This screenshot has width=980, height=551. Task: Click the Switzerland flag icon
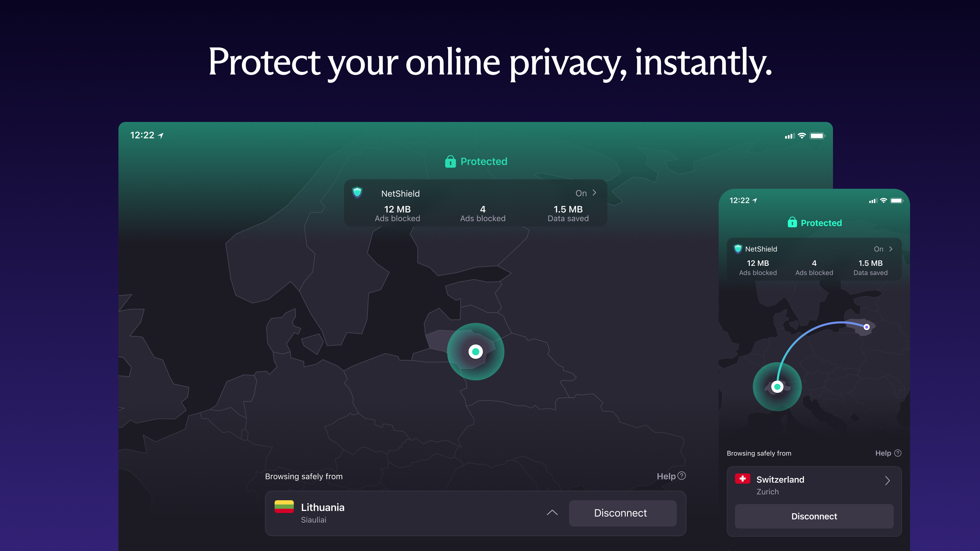coord(743,479)
